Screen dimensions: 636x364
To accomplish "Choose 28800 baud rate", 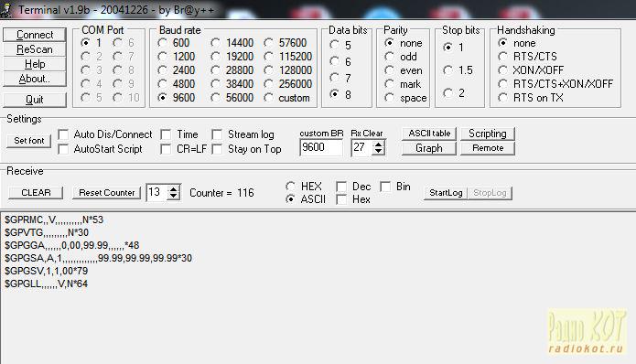I will click(215, 70).
